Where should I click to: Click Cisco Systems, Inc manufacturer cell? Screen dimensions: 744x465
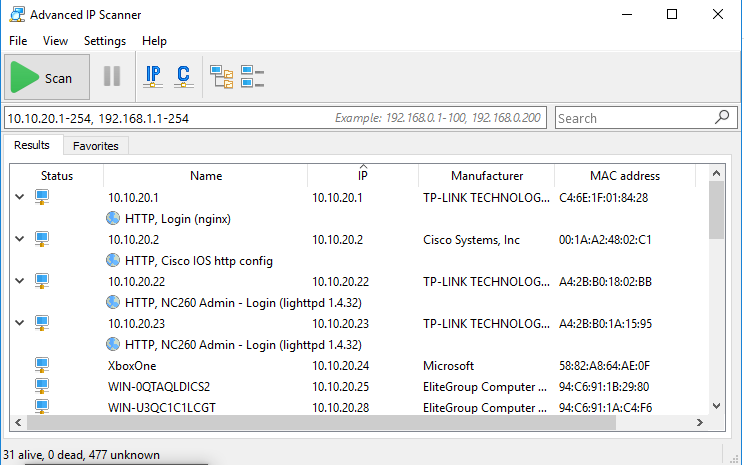[471, 240]
